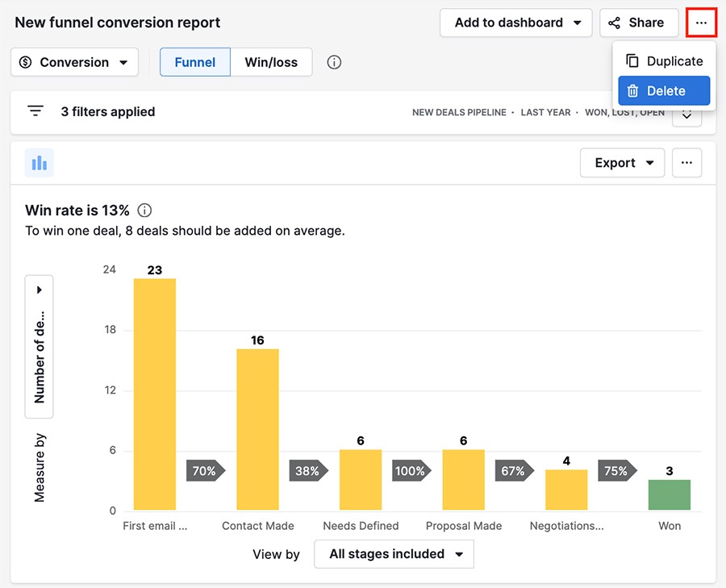Open the three-dot report options menu
This screenshot has height=588, width=726.
click(701, 22)
